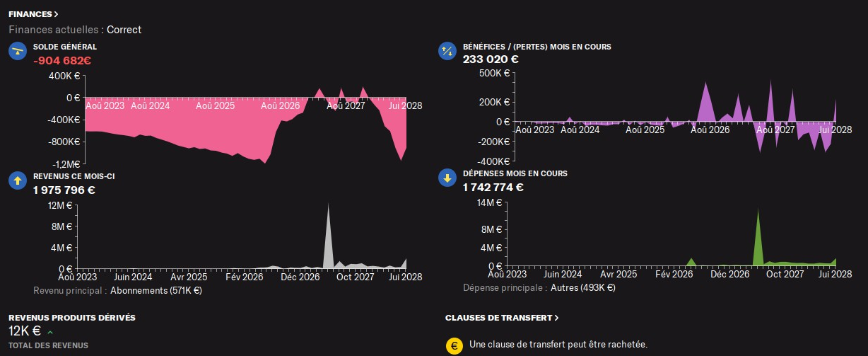Click the Revenus produits dérivés heading

pos(72,318)
